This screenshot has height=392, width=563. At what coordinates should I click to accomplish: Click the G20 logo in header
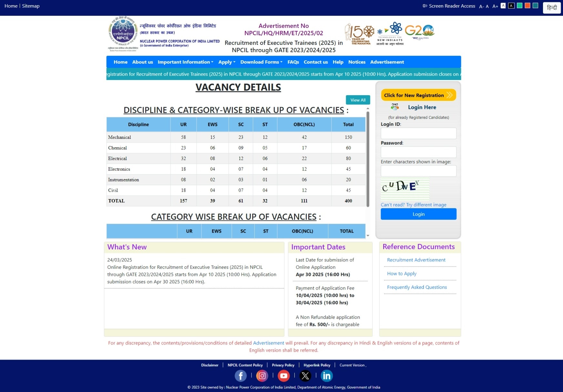pyautogui.click(x=420, y=32)
